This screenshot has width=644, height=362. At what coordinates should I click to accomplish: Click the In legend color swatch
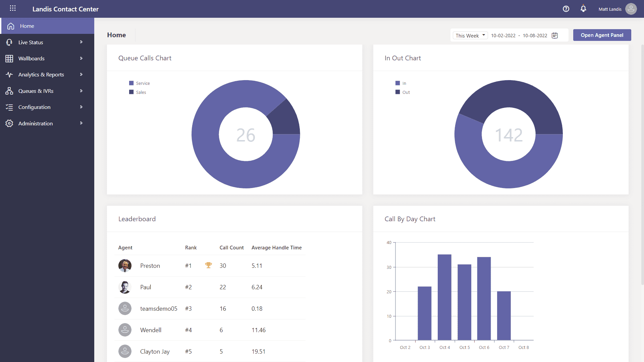click(397, 83)
